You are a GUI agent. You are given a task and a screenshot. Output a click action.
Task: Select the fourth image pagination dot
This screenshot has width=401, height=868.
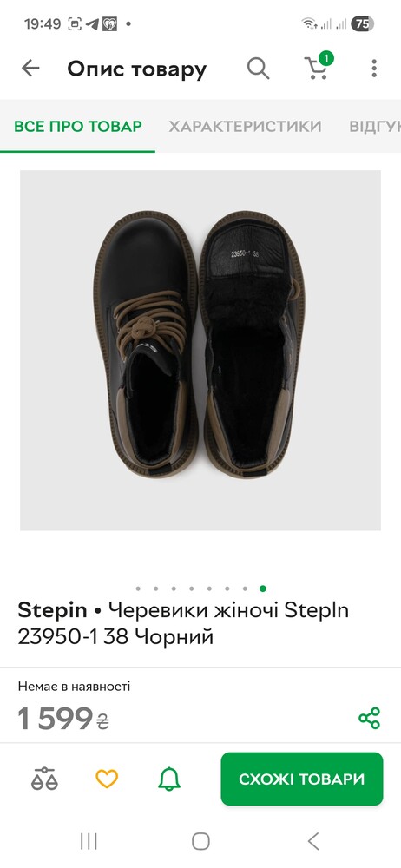tap(192, 589)
